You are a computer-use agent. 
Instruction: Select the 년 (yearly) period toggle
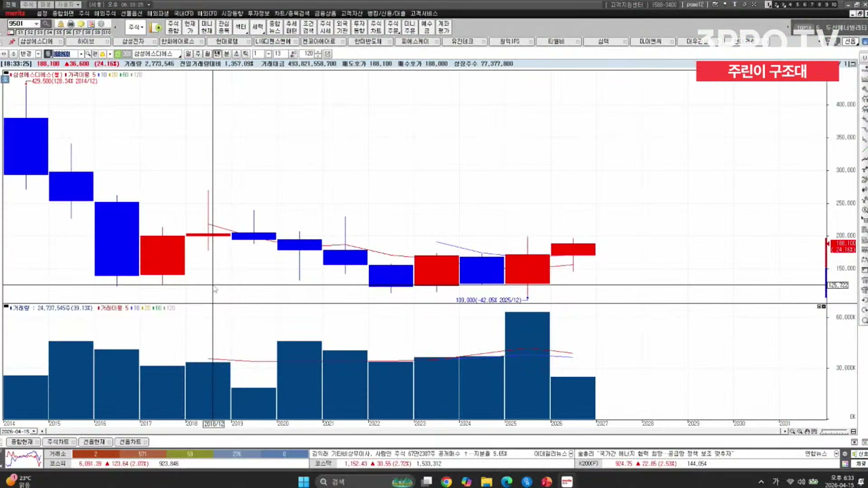pyautogui.click(x=217, y=54)
